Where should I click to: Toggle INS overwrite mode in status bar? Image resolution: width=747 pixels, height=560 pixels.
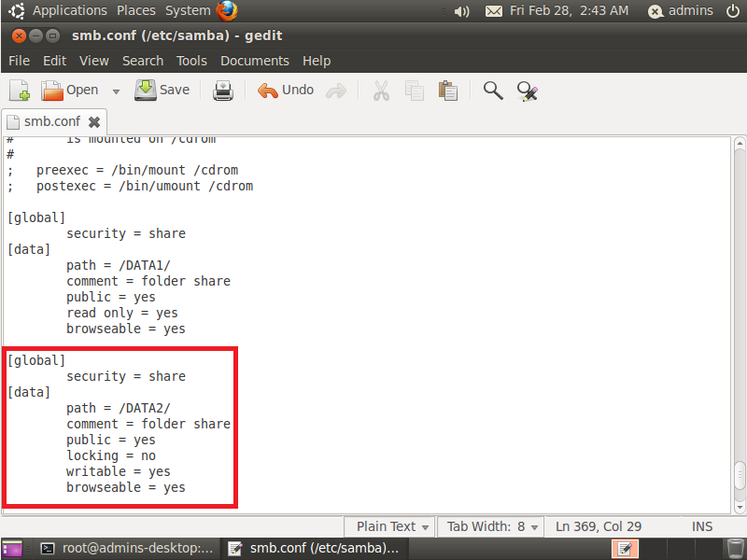point(701,526)
